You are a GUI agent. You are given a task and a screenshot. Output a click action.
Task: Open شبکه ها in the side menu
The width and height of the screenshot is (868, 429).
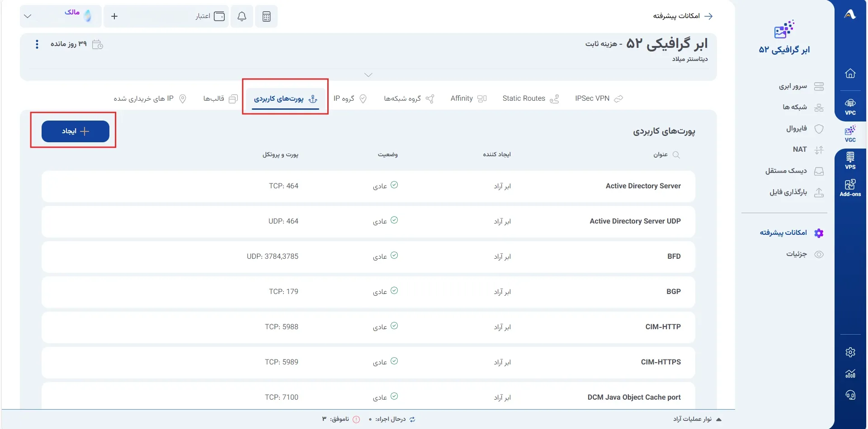[x=803, y=107]
